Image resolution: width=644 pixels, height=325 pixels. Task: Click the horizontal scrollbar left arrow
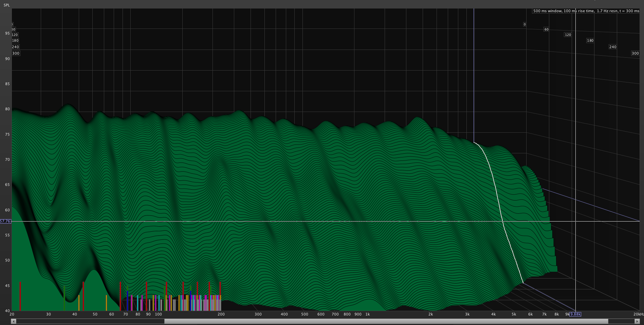tap(14, 321)
